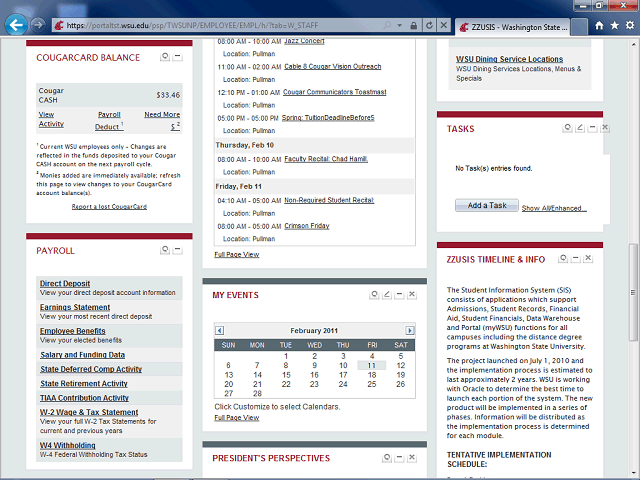640x480 pixels.
Task: Open Cable 8 Cougar Vision Outreach event
Action: pos(333,66)
